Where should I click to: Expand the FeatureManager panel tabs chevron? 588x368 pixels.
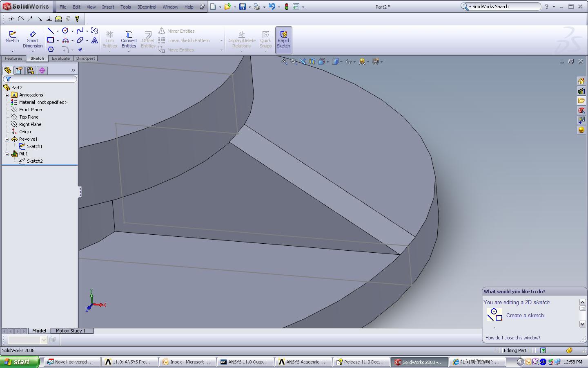[x=73, y=70]
